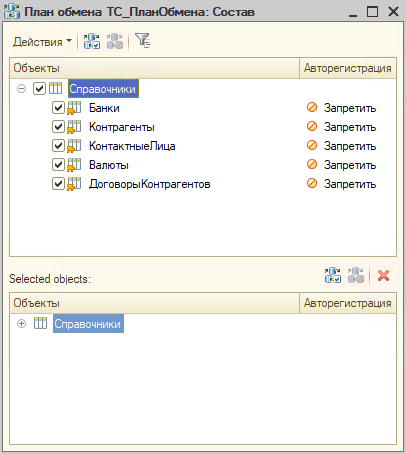
Task: Click the select-all-objects icon in top toolbar
Action: pyautogui.click(x=92, y=41)
